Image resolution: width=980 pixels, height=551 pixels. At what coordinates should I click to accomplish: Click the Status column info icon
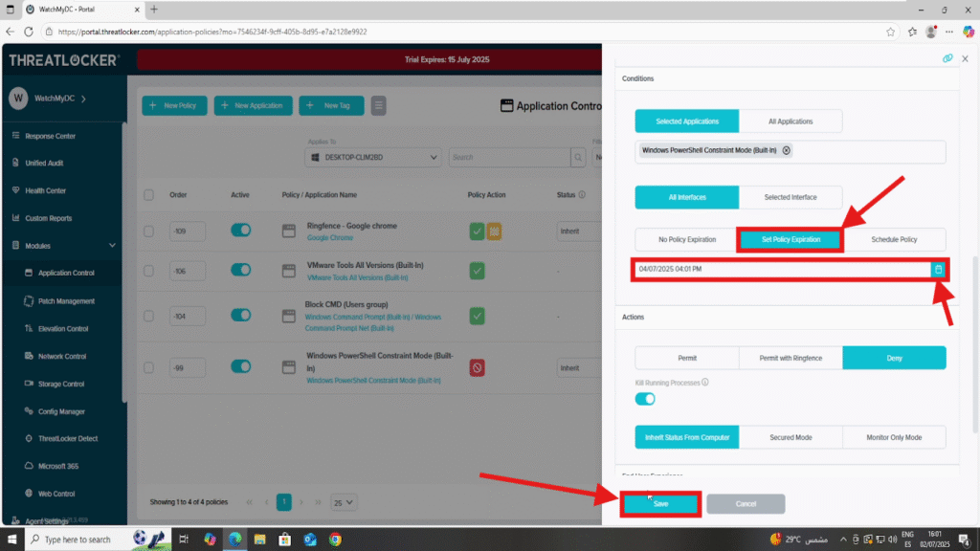click(582, 195)
